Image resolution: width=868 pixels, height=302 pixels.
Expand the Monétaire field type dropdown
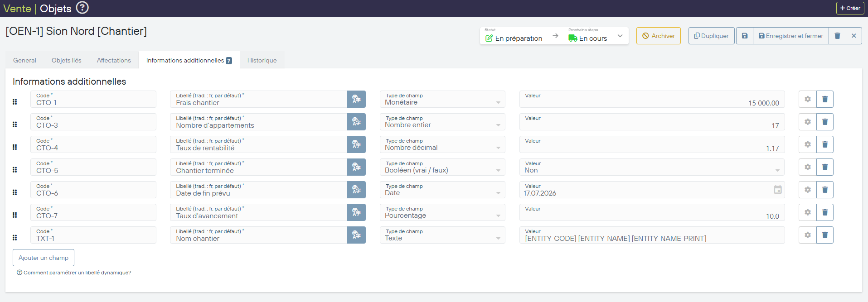coord(498,103)
